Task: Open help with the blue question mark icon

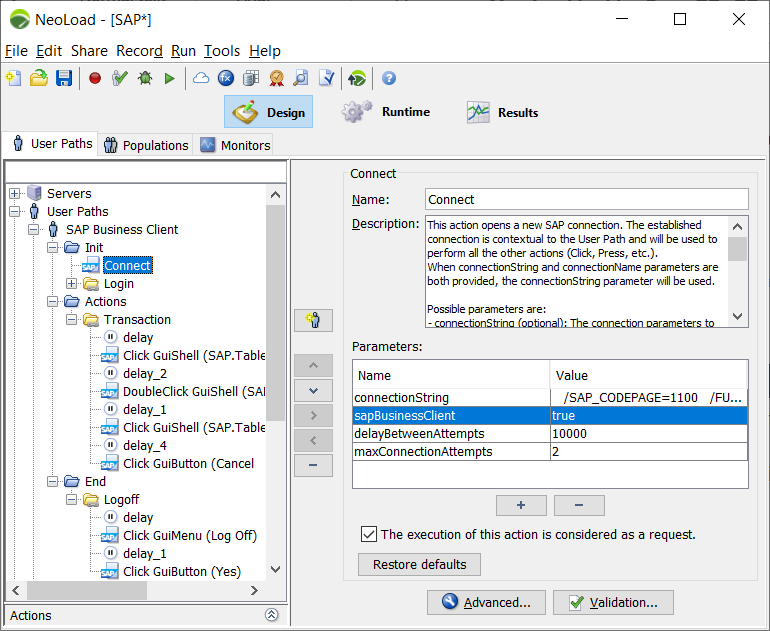Action: [388, 78]
